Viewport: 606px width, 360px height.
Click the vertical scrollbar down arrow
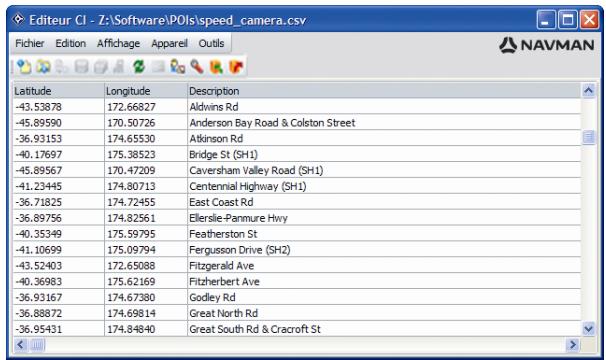pos(588,329)
